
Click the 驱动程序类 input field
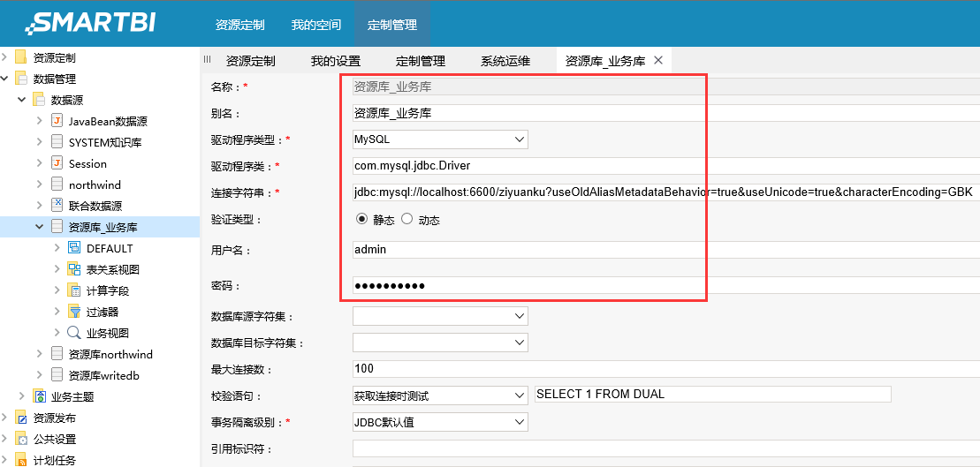666,165
